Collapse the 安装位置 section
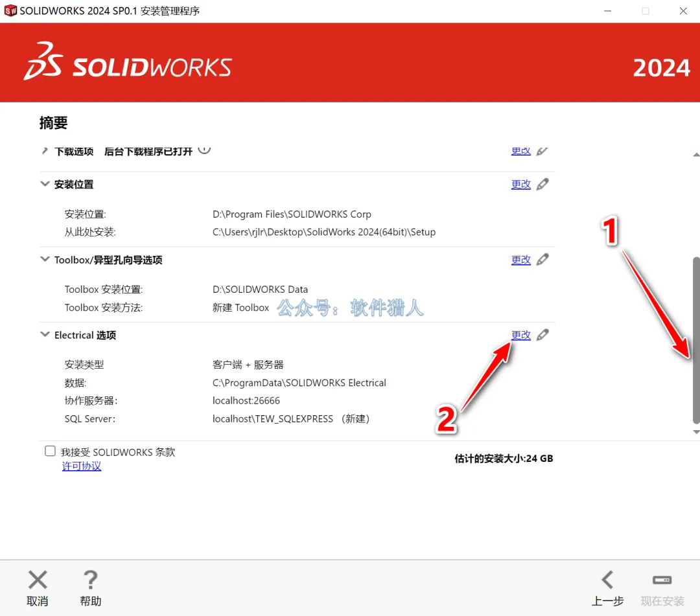 point(45,184)
